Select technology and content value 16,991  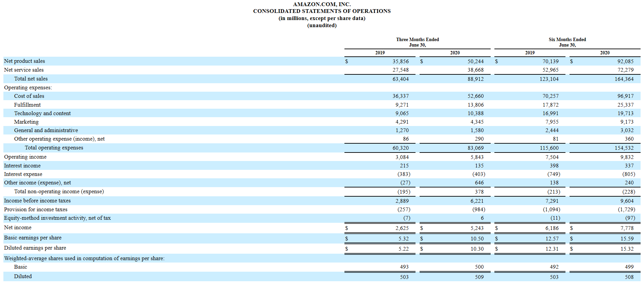pyautogui.click(x=550, y=113)
